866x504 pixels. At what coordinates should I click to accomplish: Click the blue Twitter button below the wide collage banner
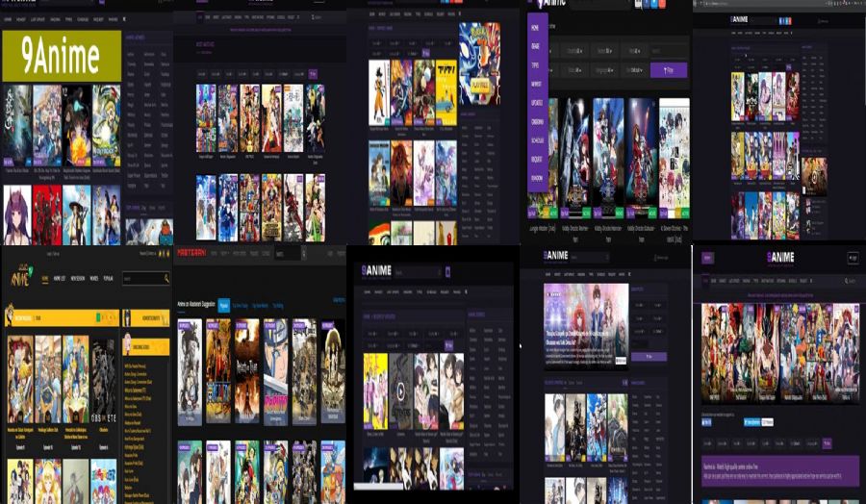(752, 422)
